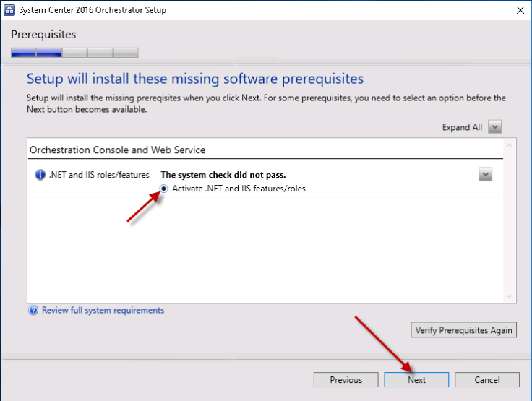Select the Orchestration Console and Web Service header
The height and width of the screenshot is (401, 532).
(117, 150)
